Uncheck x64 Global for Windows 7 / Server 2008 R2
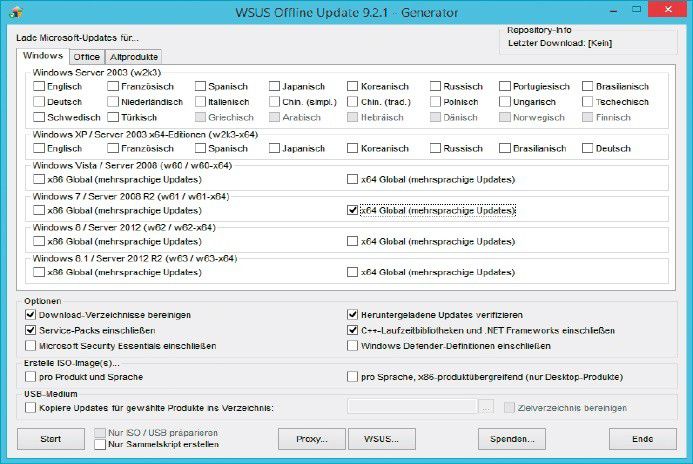Viewport: 693px width, 464px height. click(x=352, y=210)
